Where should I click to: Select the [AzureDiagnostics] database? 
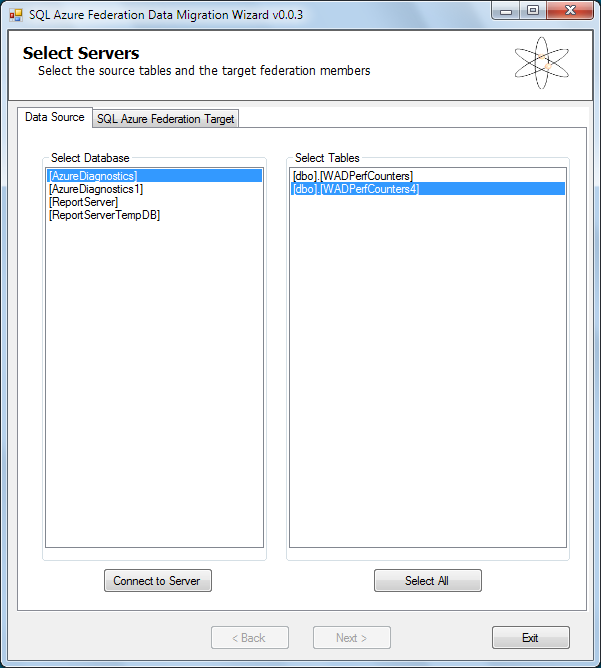[154, 176]
